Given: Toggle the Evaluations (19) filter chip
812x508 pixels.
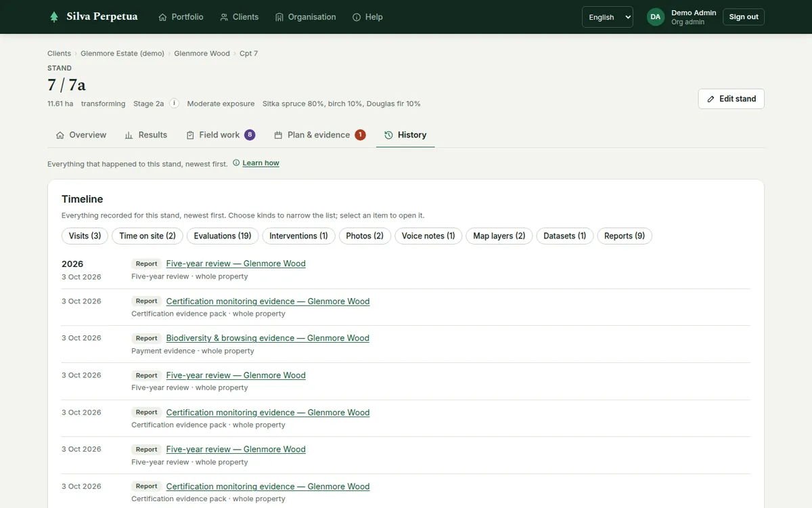Looking at the screenshot, I should click(222, 236).
